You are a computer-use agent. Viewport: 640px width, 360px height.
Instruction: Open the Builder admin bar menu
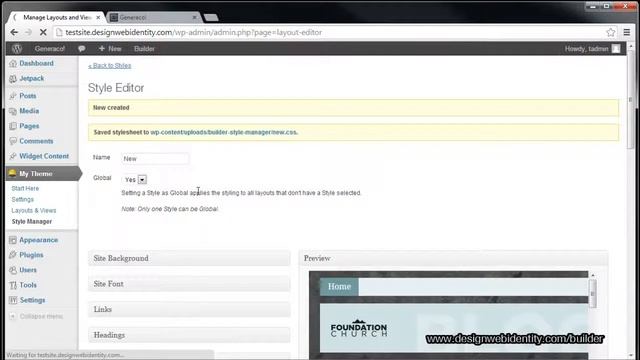pos(144,49)
